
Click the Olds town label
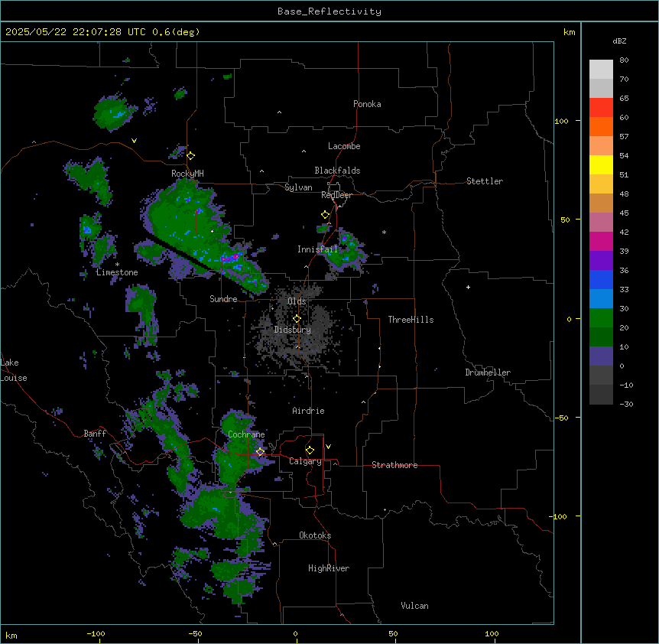pos(297,301)
